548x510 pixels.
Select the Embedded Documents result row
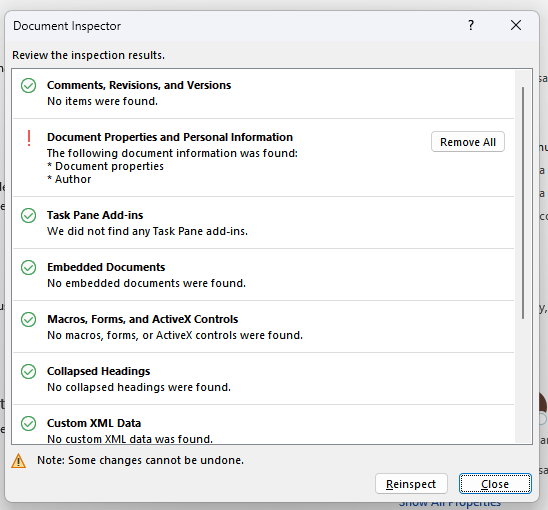pyautogui.click(x=264, y=275)
